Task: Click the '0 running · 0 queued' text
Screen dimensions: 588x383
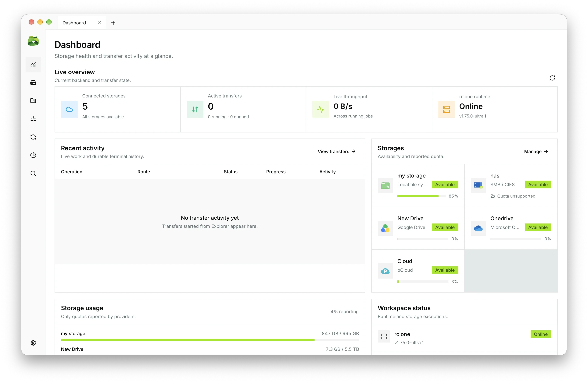Action: pyautogui.click(x=228, y=117)
